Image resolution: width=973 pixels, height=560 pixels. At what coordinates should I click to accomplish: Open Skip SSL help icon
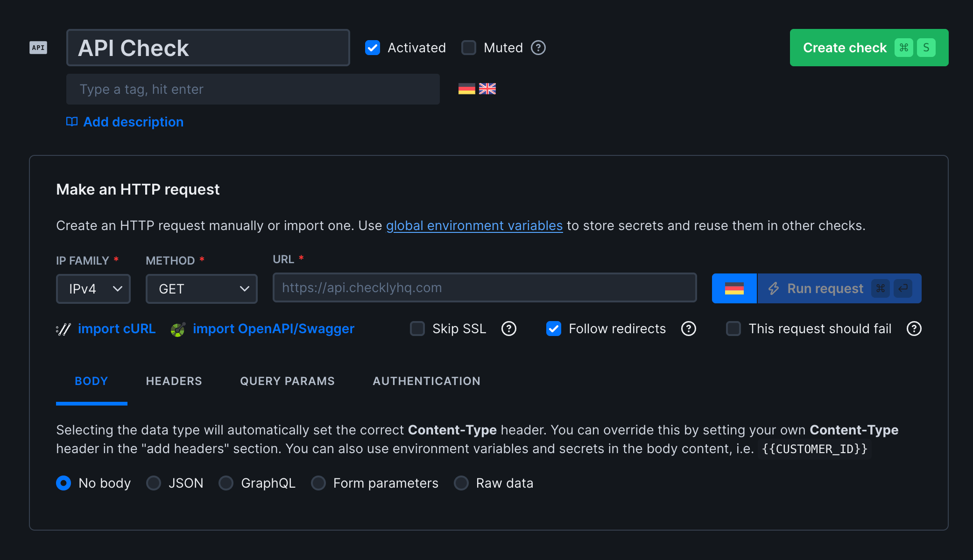tap(509, 329)
